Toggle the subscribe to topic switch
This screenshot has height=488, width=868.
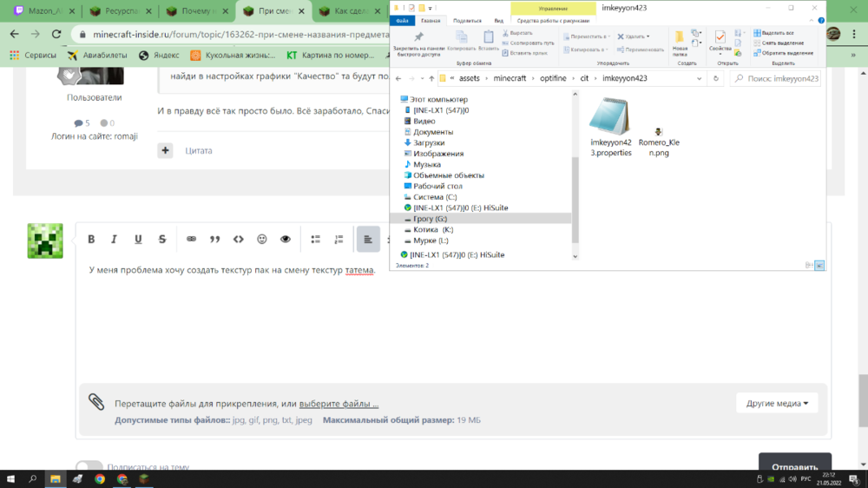[89, 466]
